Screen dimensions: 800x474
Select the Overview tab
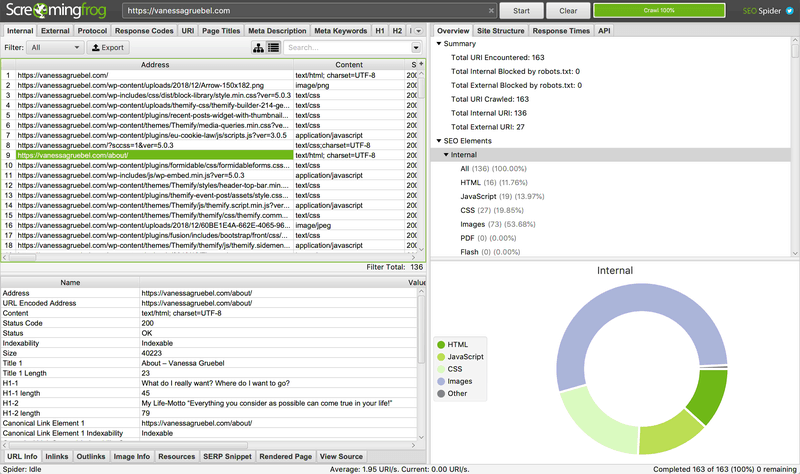453,31
